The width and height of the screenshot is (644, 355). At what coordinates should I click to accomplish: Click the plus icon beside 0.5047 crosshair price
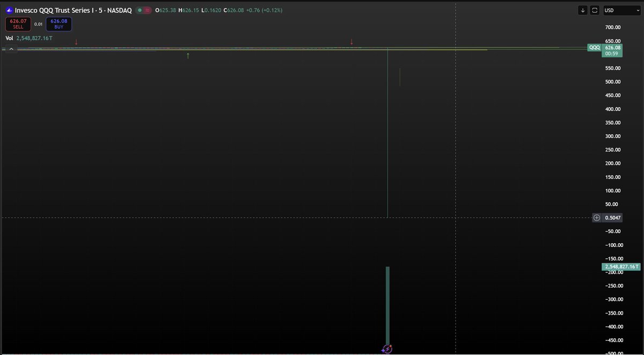point(597,218)
